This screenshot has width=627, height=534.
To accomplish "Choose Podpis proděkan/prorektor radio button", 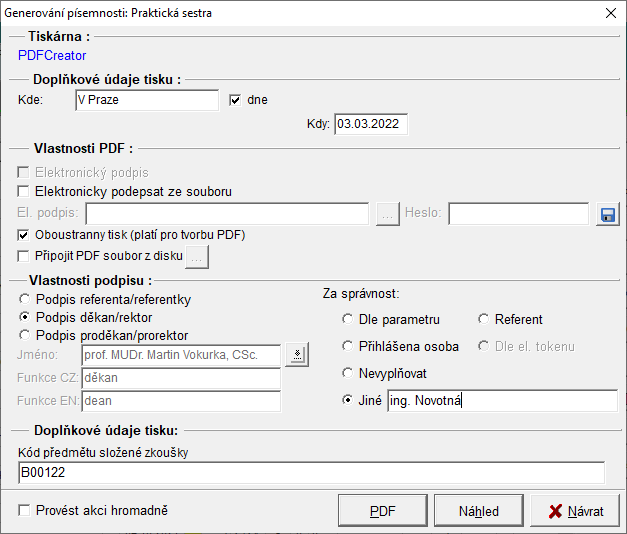I will pyautogui.click(x=25, y=335).
